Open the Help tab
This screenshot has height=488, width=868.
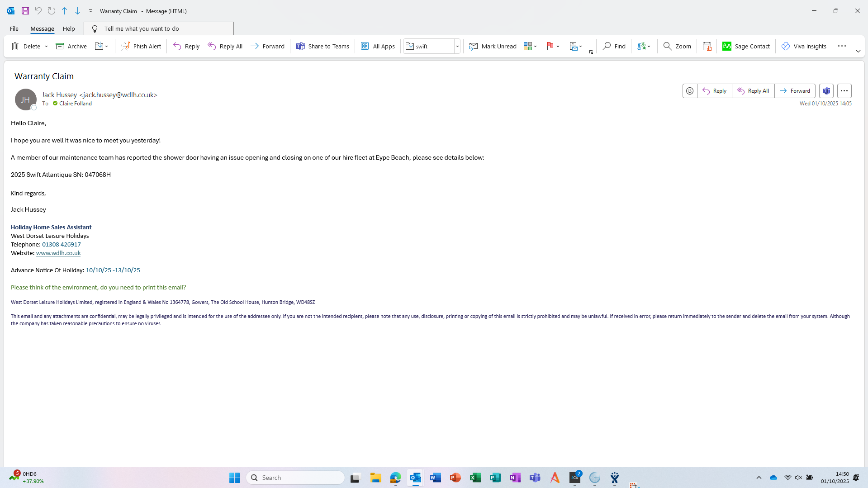[x=69, y=28]
